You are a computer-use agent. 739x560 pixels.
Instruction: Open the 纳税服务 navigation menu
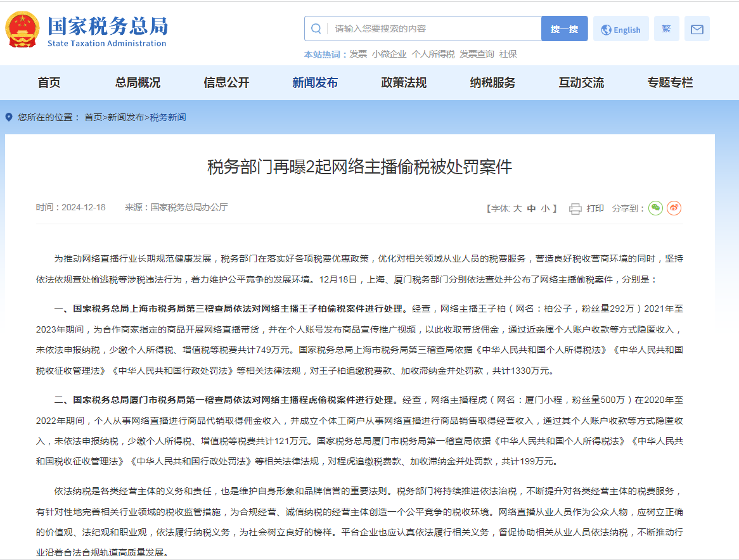[x=492, y=83]
